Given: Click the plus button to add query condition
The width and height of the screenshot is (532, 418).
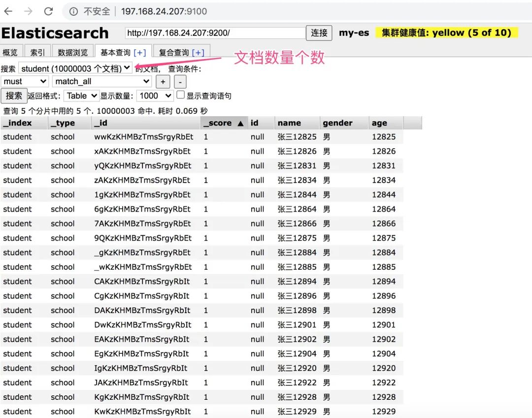Looking at the screenshot, I should pos(163,82).
